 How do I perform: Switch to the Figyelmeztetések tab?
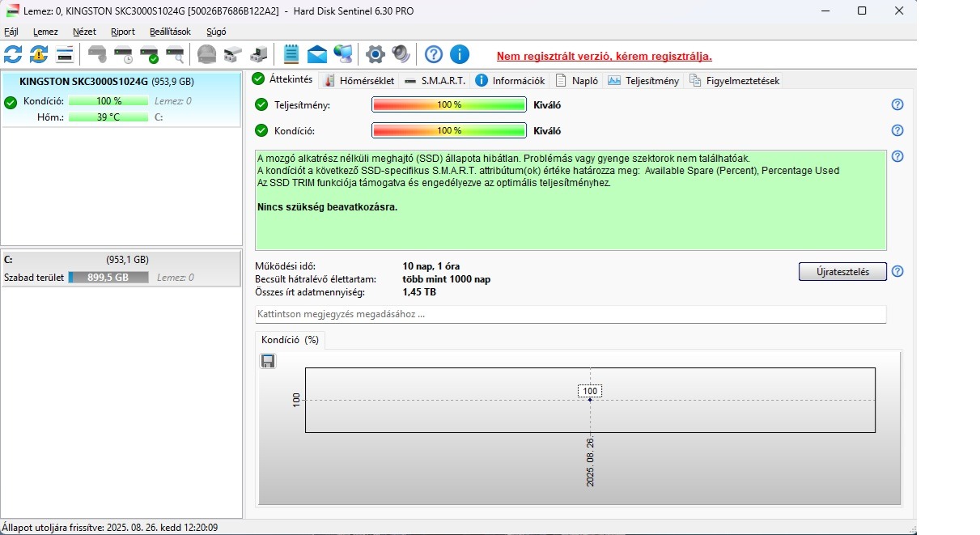733,80
